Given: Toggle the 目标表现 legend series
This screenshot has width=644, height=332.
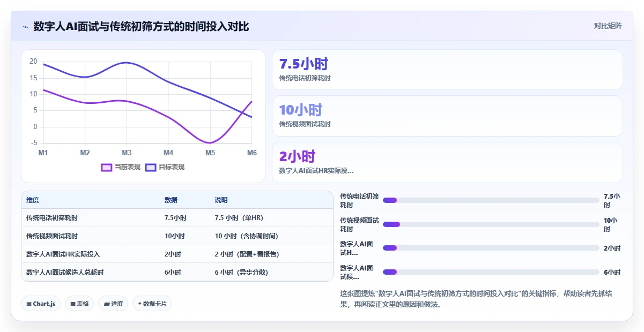Looking at the screenshot, I should pos(165,167).
